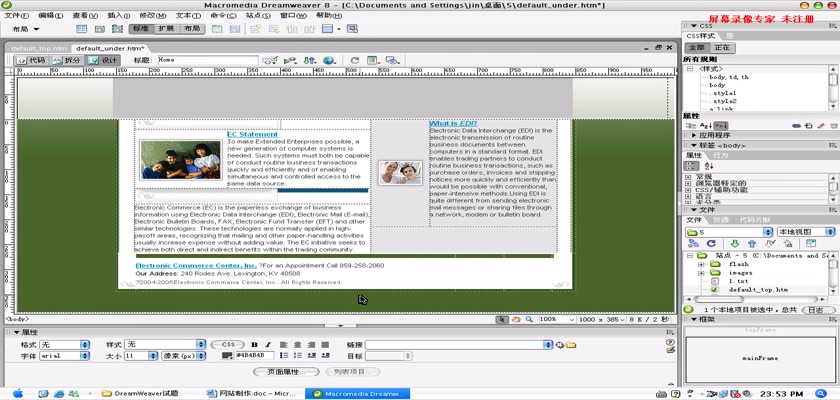Image resolution: width=840 pixels, height=400 pixels.
Task: Switch to Split view (拆分)
Action: [x=67, y=61]
